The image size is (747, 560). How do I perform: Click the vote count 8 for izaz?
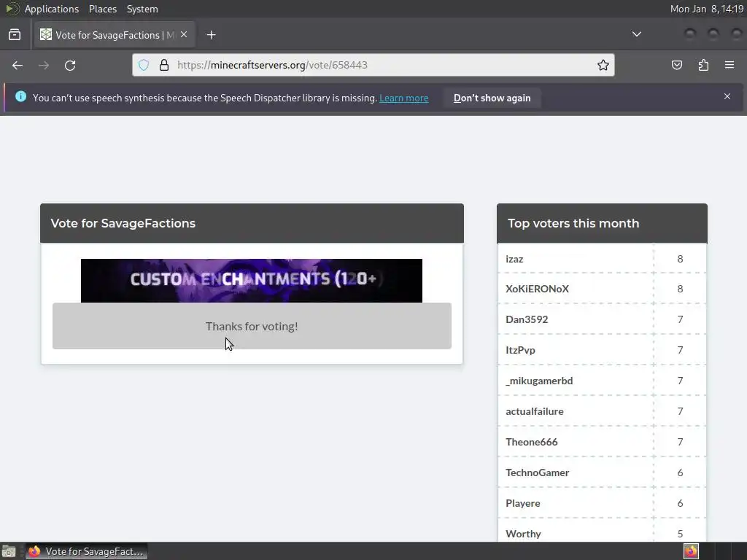(680, 259)
